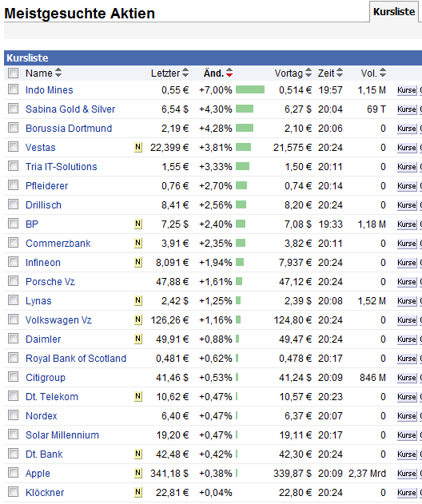Sort the list by the Name column arrows
The image size is (422, 504).
coord(58,73)
